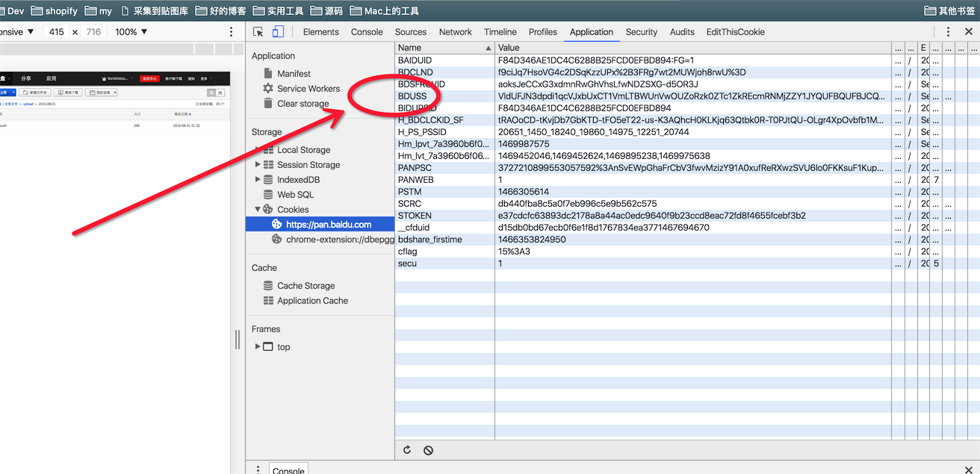Open the Manifest entry in the sidebar
Screen dimensions: 980x474
(294, 74)
